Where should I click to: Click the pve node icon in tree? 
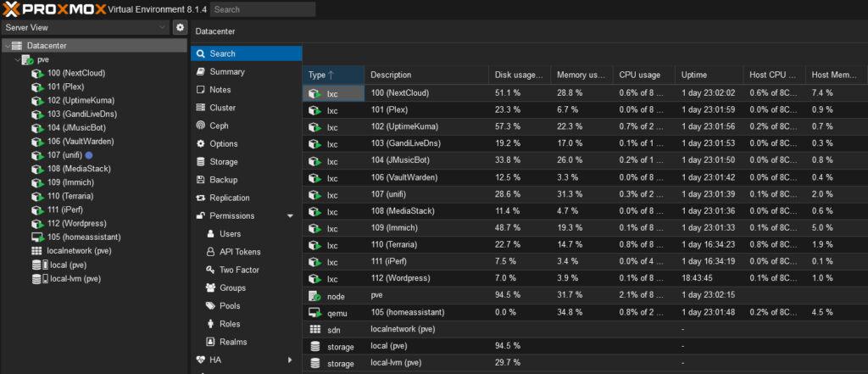tap(28, 60)
